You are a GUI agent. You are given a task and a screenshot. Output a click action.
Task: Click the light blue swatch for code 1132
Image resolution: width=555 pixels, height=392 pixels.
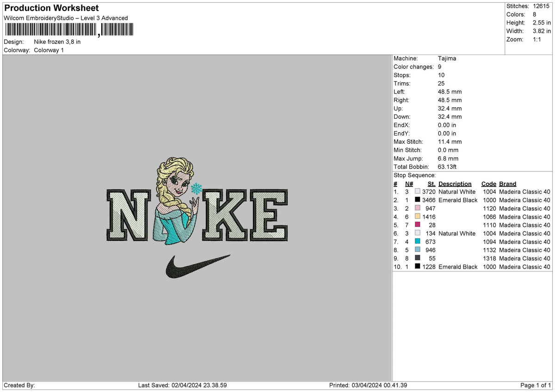(418, 250)
